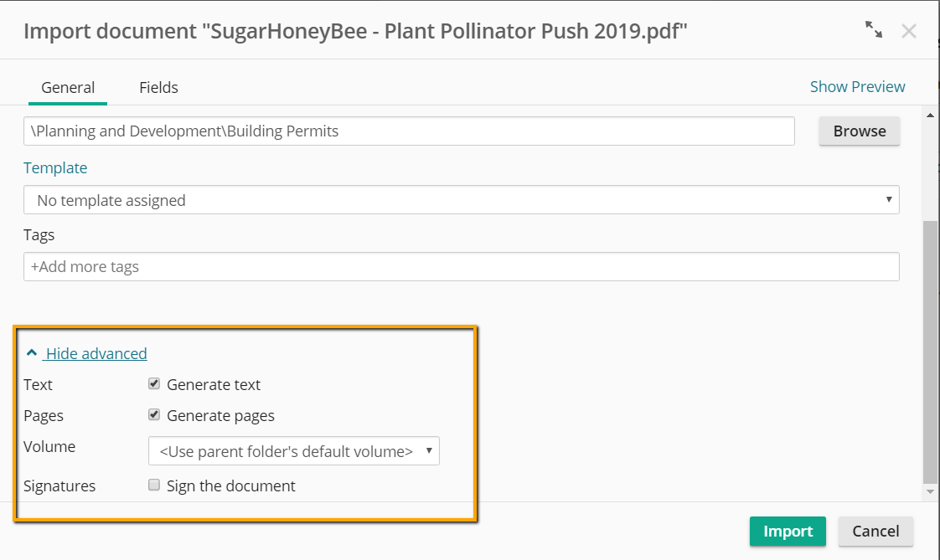Open the Volume dropdown selector
Screen dimensions: 940x560
click(x=294, y=451)
